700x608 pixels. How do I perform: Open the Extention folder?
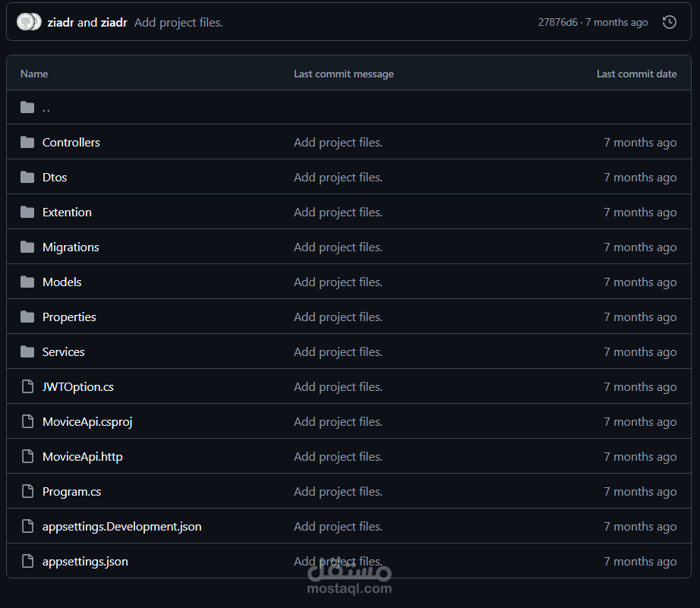coord(67,212)
